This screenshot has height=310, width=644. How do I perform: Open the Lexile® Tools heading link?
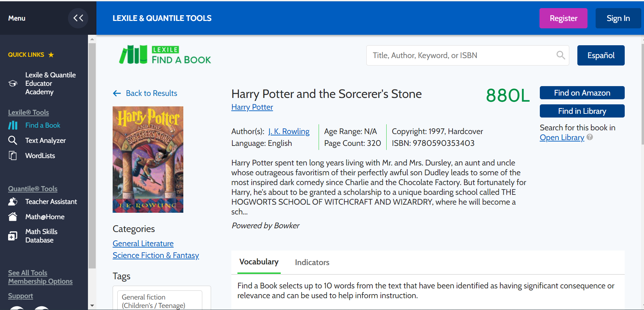28,112
